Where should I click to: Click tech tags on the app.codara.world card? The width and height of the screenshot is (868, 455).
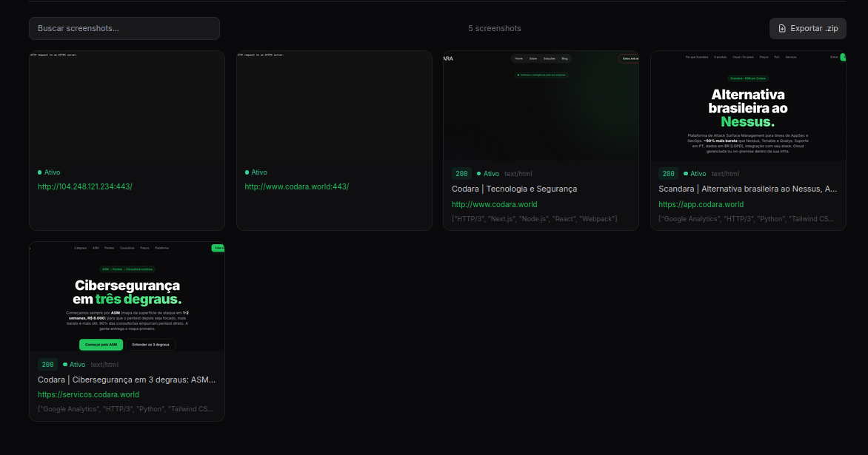(747, 219)
